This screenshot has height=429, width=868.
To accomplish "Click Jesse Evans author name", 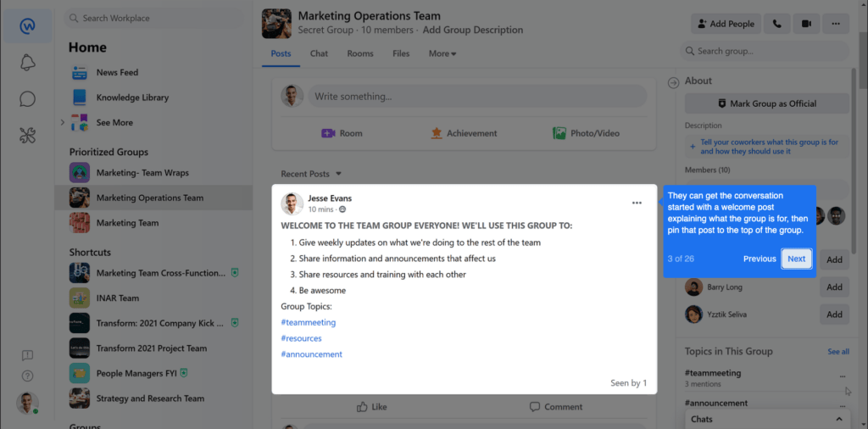I will 330,198.
